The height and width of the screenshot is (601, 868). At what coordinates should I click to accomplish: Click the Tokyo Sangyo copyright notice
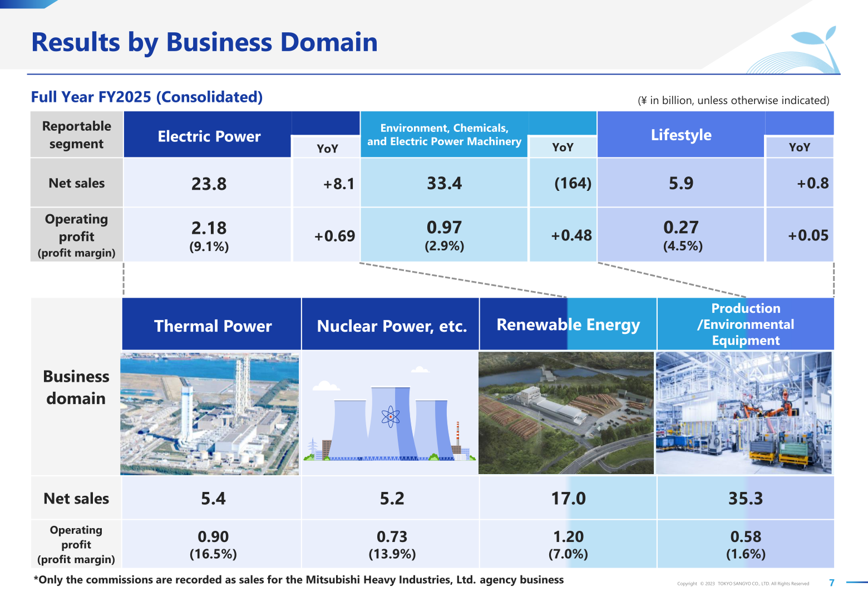pos(743,584)
